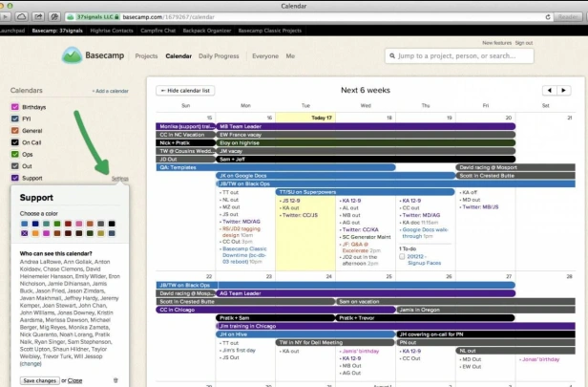The width and height of the screenshot is (588, 387).
Task: Go to the previous weeks arrow
Action: click(550, 90)
